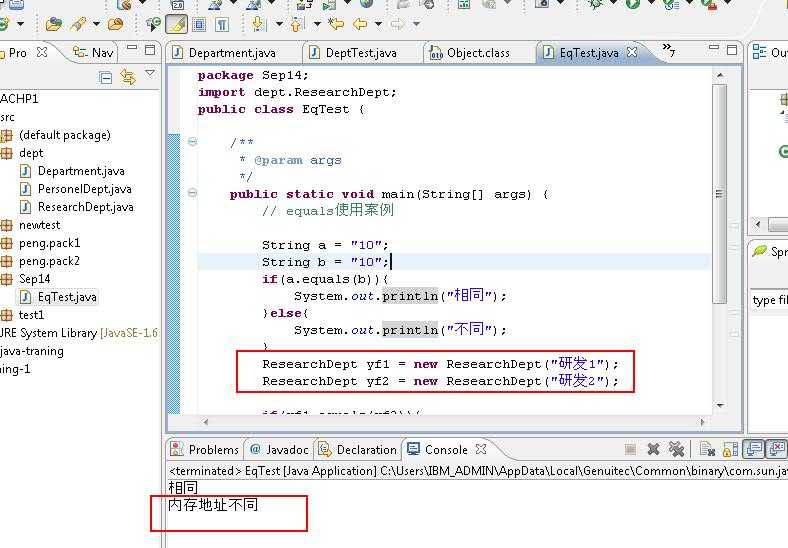Select the peng.pack1 package
Image resolution: width=788 pixels, height=548 pixels.
49,243
